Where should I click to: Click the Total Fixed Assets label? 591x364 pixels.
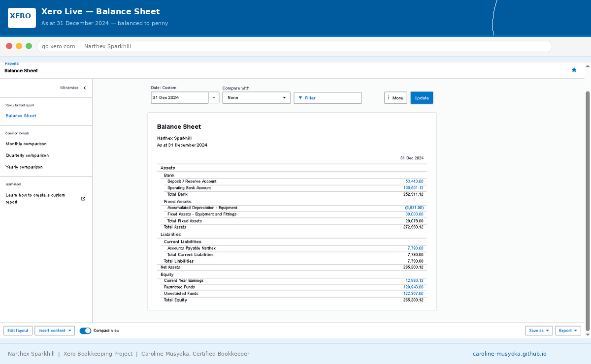[185, 221]
